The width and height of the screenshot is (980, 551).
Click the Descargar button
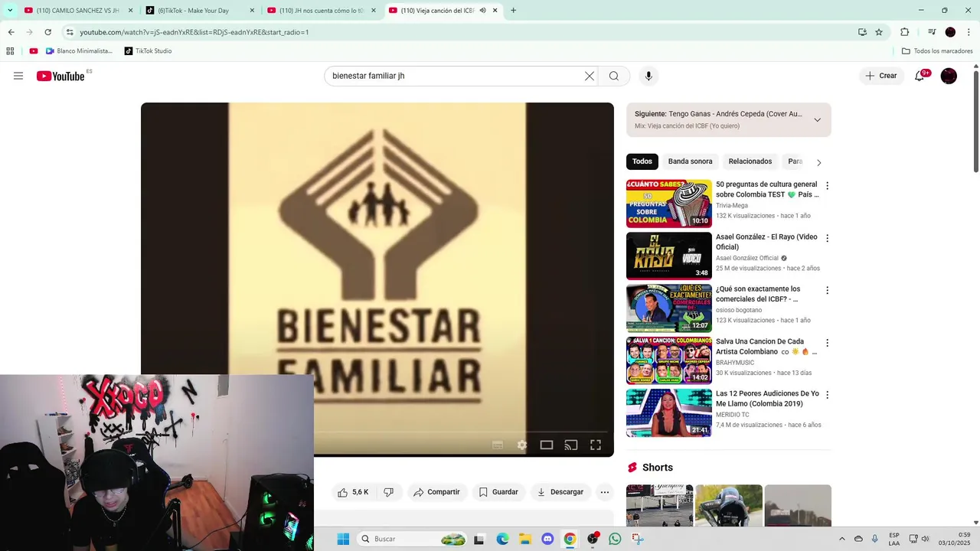tap(560, 492)
